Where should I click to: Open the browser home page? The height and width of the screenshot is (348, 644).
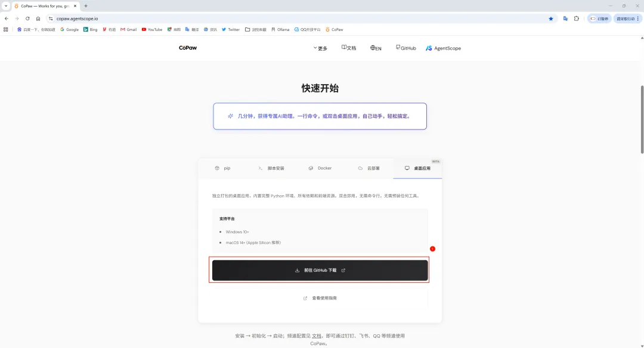click(x=38, y=19)
